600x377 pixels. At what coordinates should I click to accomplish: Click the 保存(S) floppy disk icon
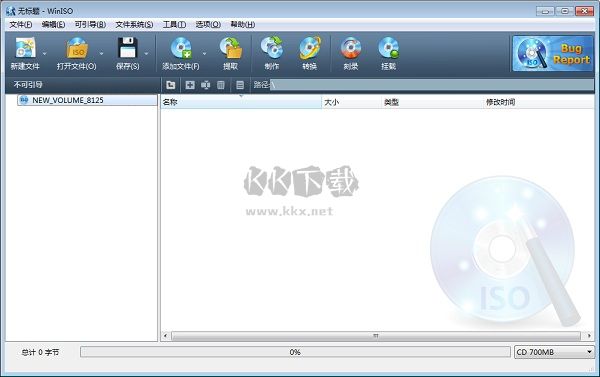coord(127,48)
